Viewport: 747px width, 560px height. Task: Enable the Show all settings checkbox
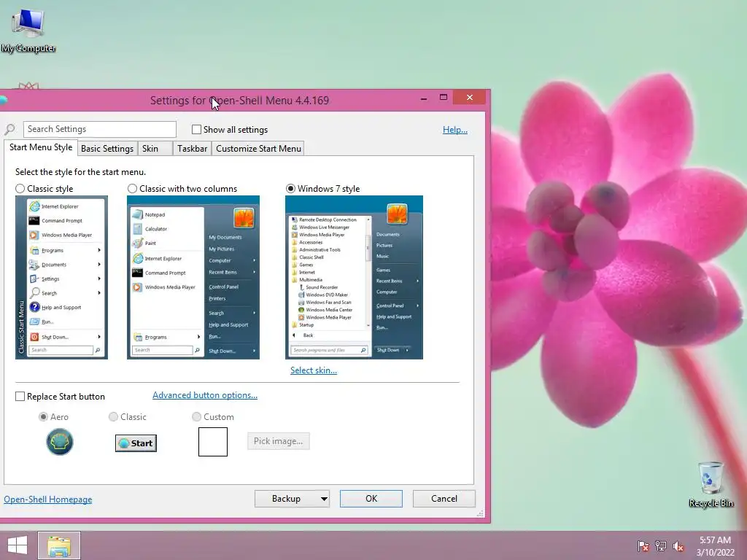point(196,130)
